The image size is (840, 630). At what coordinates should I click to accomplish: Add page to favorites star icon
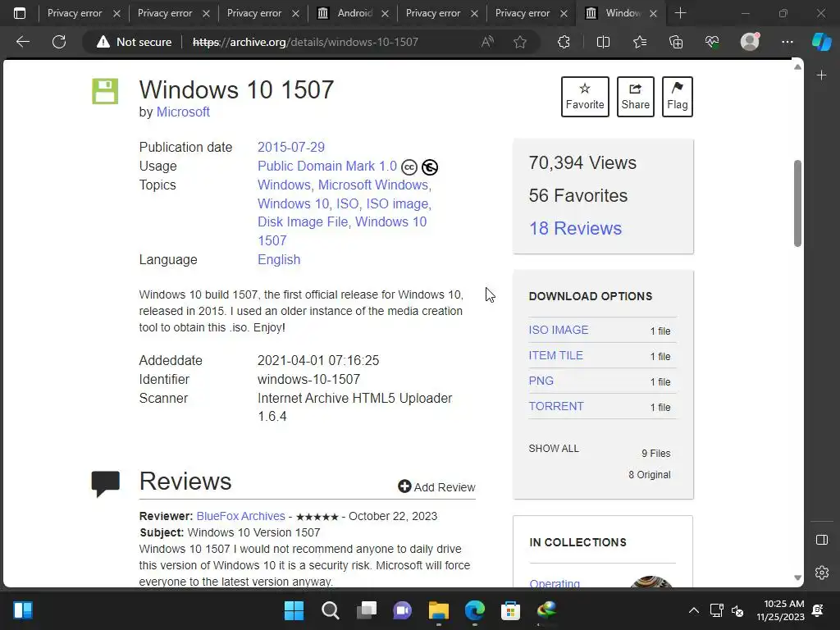519,42
